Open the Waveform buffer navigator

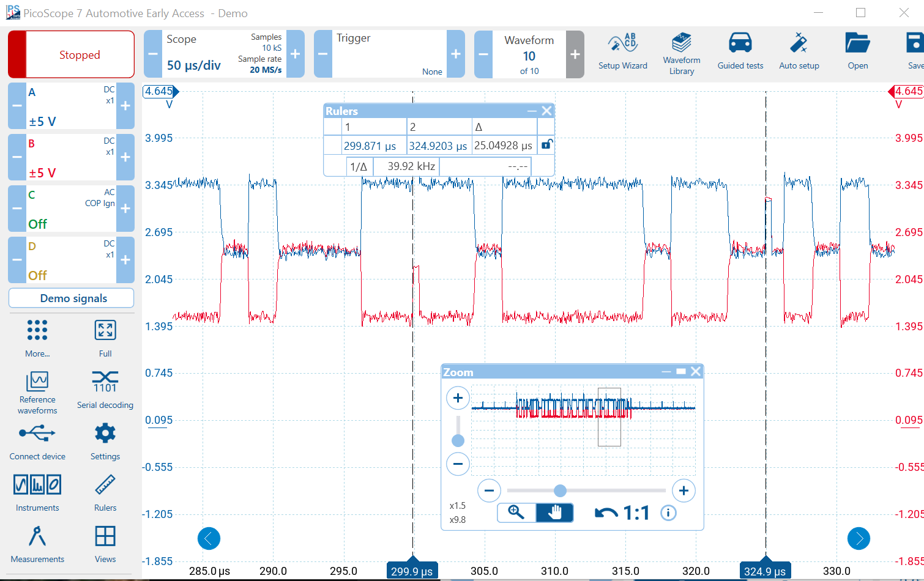(x=529, y=54)
